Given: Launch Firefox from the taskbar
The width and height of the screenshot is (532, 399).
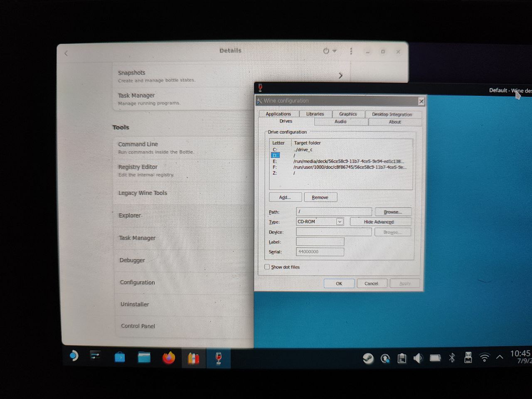Looking at the screenshot, I should 169,357.
